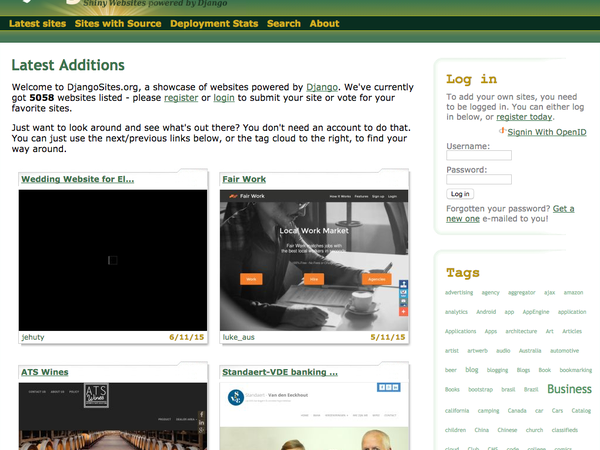Image resolution: width=600 pixels, height=450 pixels.
Task: Select the classifieds tag
Action: click(564, 430)
